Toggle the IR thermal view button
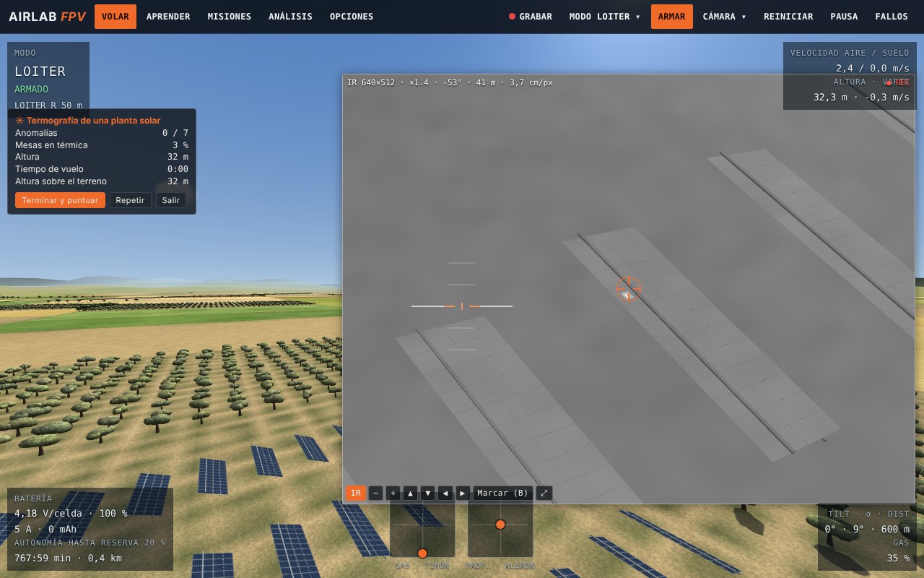The width and height of the screenshot is (924, 578). (x=356, y=493)
